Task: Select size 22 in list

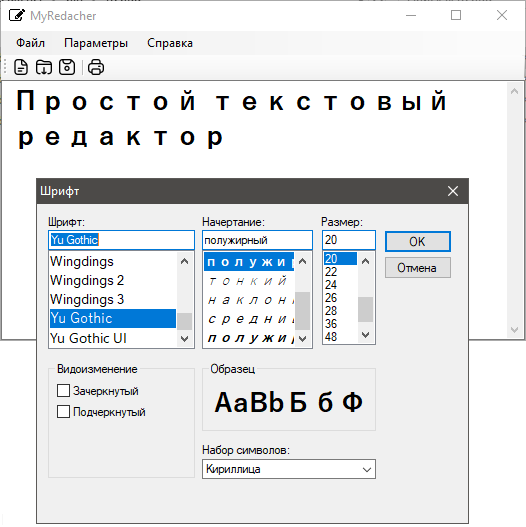Action: pos(340,272)
